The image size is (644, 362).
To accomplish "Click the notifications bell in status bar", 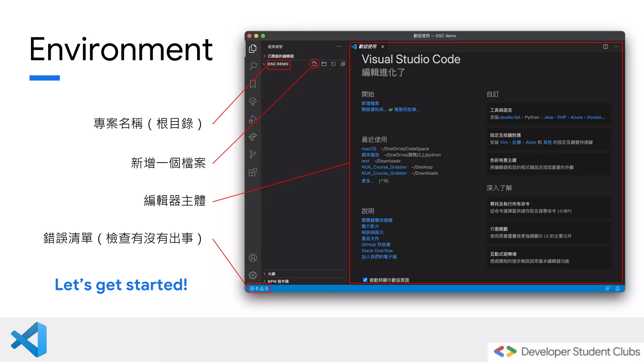I will 617,288.
